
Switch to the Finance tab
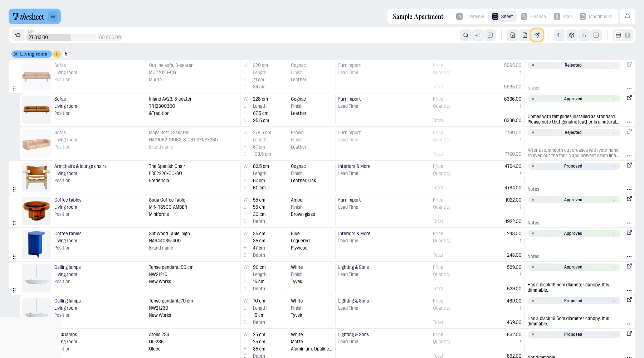pos(533,16)
